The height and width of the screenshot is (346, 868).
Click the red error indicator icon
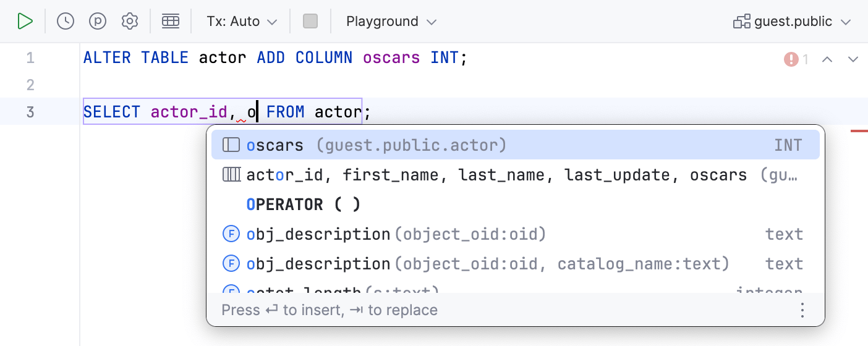pos(791,59)
